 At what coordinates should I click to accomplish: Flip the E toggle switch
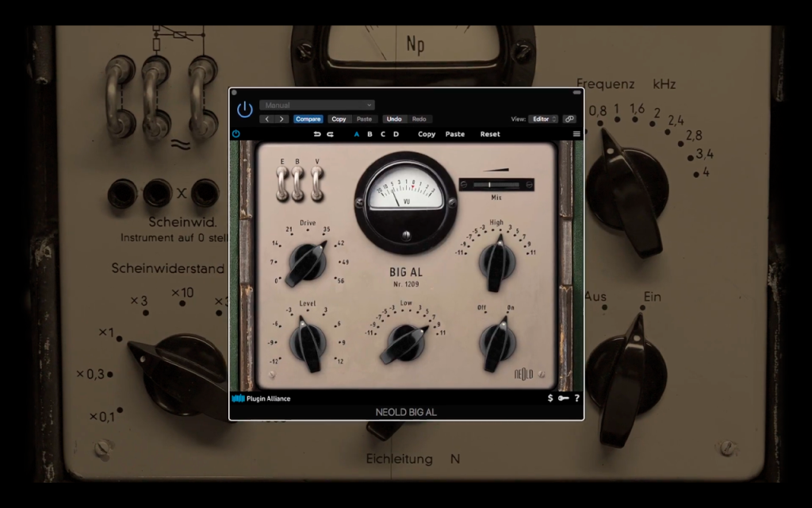pyautogui.click(x=282, y=183)
